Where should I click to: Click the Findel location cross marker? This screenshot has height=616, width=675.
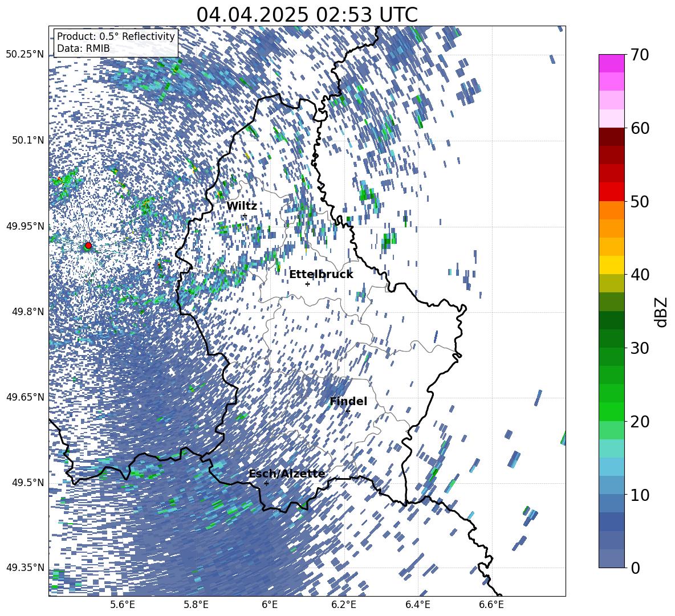click(348, 411)
